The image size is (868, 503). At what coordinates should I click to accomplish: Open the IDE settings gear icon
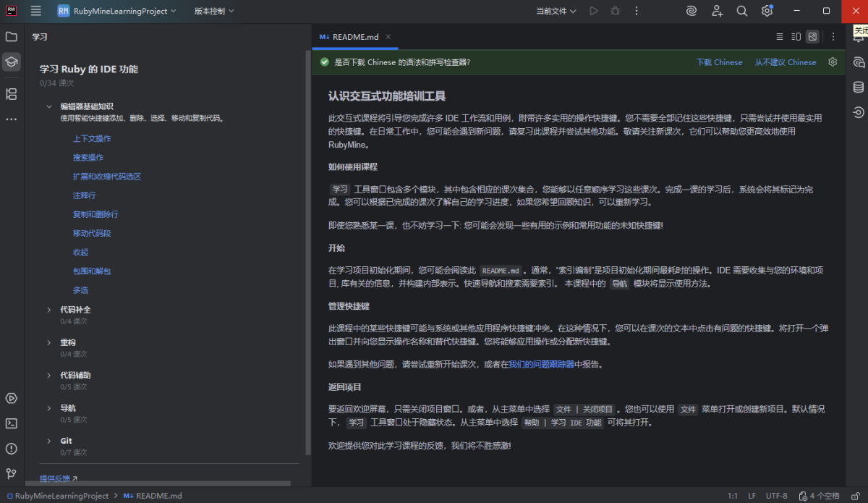click(767, 11)
